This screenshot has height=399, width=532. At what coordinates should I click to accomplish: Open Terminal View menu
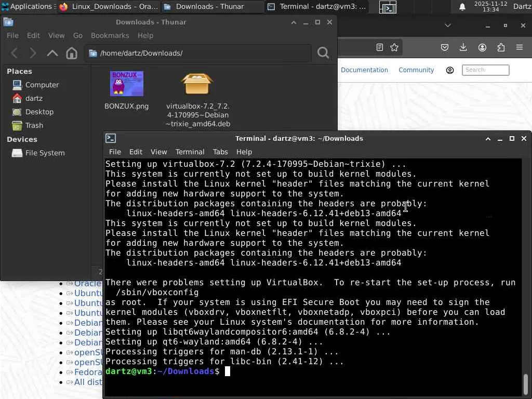click(159, 152)
